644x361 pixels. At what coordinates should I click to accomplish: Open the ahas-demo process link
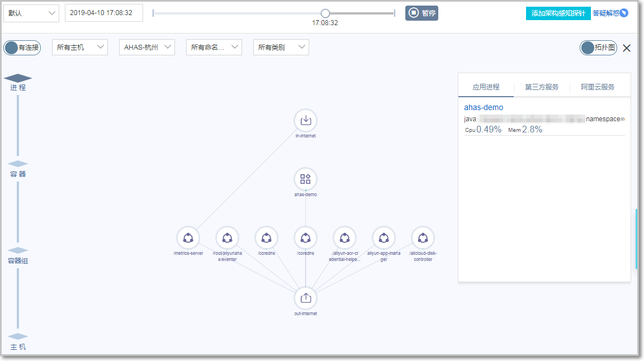[x=484, y=107]
